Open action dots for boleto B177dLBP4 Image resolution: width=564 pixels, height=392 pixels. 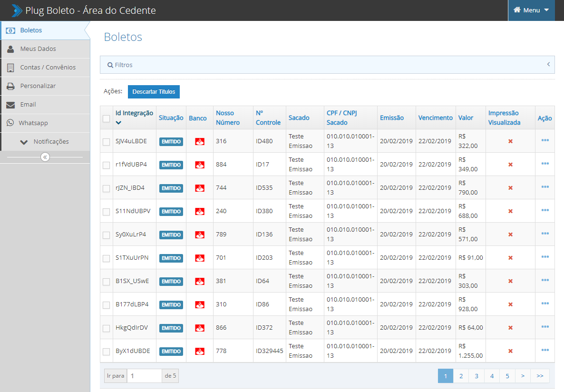click(x=545, y=304)
